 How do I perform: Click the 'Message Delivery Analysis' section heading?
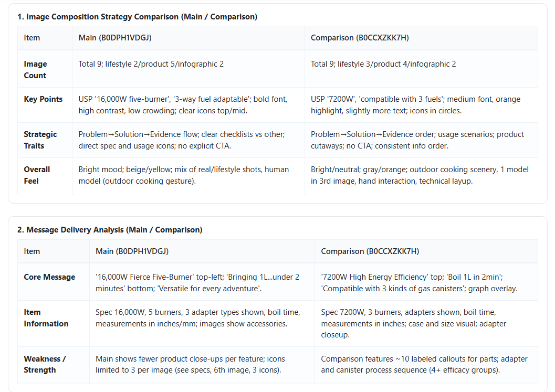click(x=110, y=230)
